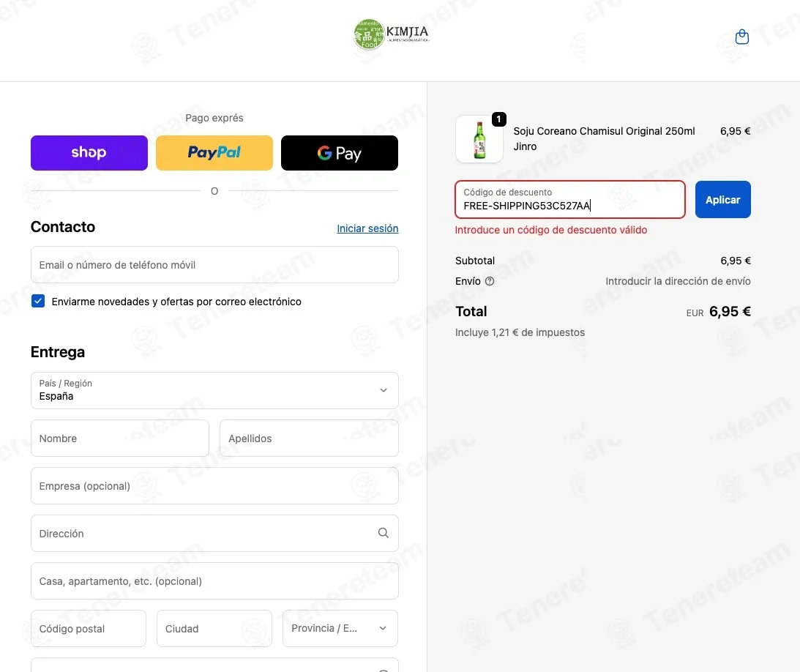Click the Iniciar sesión link
800x672 pixels.
click(x=367, y=228)
